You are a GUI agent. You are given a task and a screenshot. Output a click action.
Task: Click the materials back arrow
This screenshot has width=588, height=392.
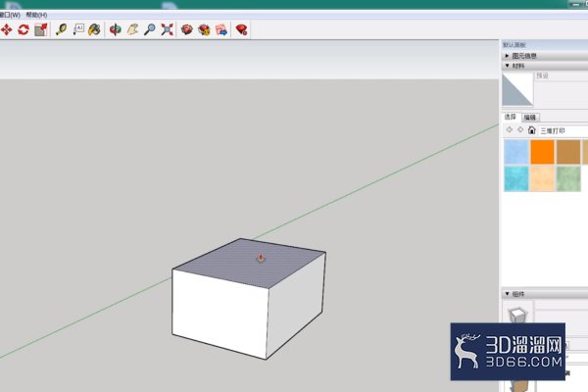[x=510, y=129]
